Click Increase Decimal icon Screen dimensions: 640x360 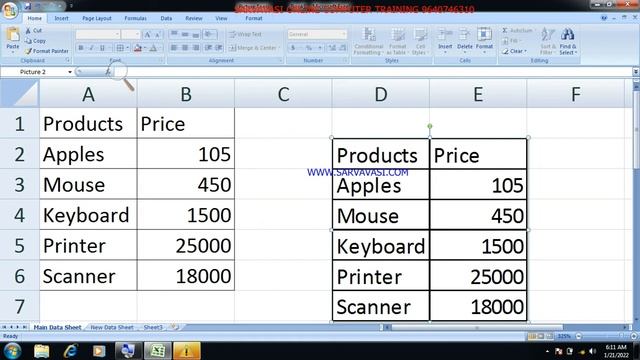[332, 48]
